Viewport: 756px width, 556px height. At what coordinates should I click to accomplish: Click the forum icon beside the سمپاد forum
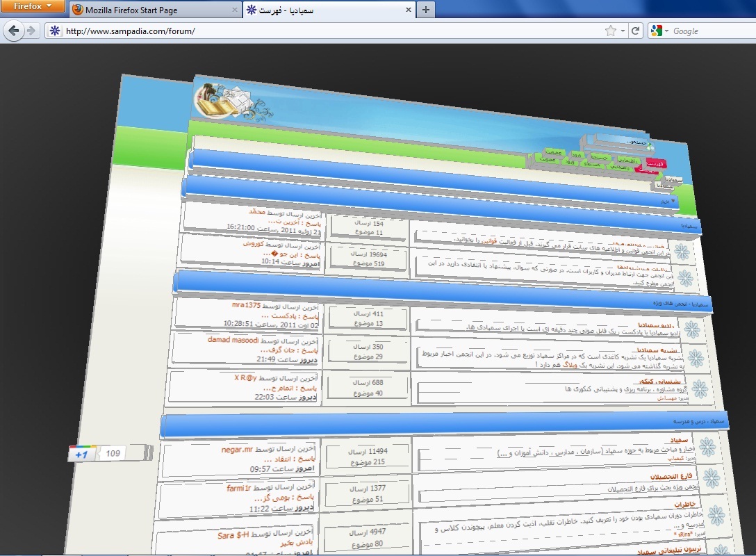coord(707,446)
